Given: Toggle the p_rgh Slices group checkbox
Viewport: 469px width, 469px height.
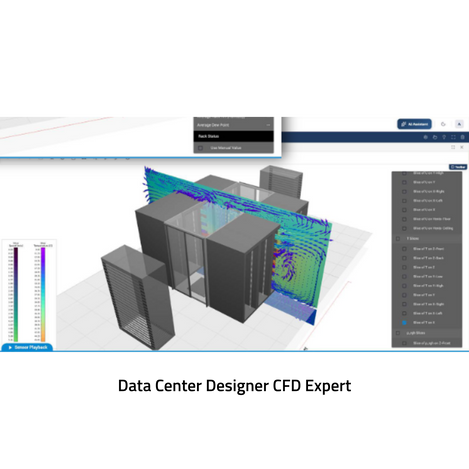Looking at the screenshot, I should click(x=398, y=333).
